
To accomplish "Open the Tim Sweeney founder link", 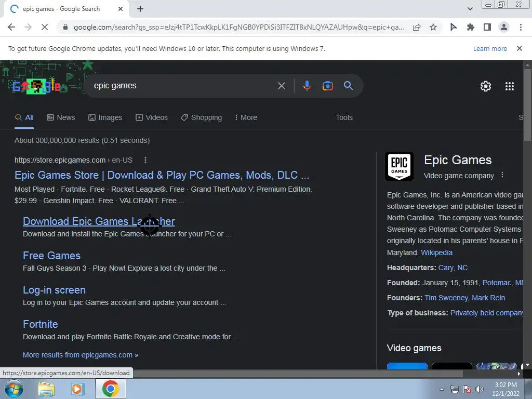I will pos(446,298).
